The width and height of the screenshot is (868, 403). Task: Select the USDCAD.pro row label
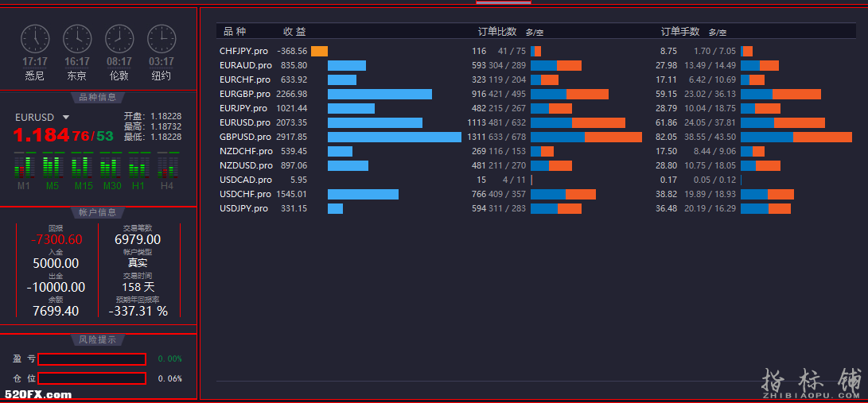[x=246, y=180]
